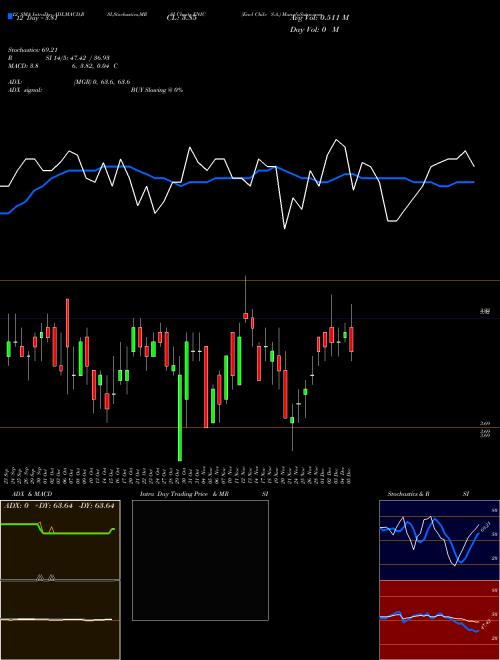500x660 pixels.
Task: Click the '(MGR) 0, 63.6, 63.6' ADX values
Action: 102,82
